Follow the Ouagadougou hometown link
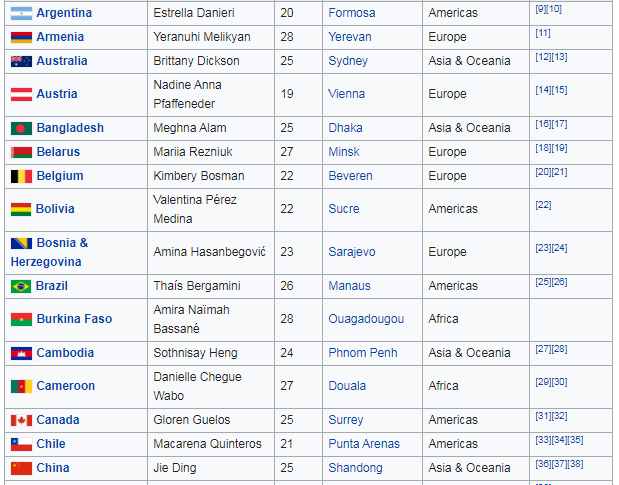The width and height of the screenshot is (619, 485). 366,319
